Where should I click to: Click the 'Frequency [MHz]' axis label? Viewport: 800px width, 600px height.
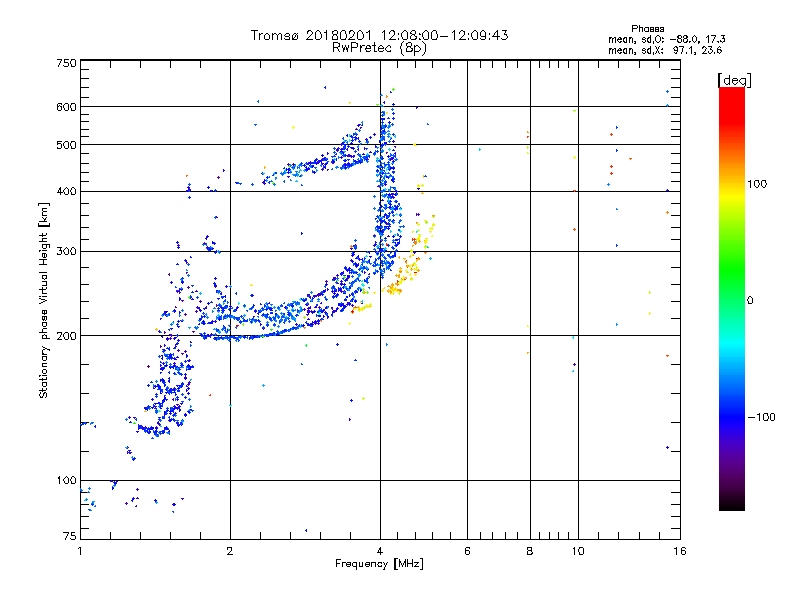379,564
